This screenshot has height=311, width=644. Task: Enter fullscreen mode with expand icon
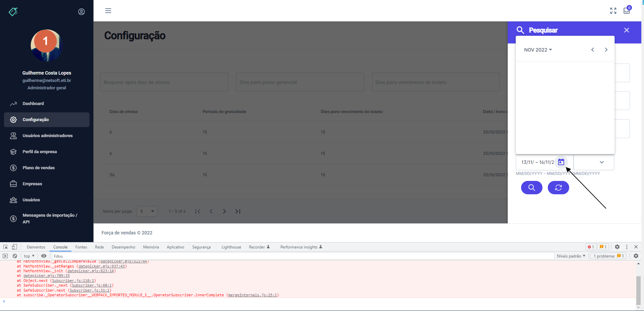tap(613, 11)
